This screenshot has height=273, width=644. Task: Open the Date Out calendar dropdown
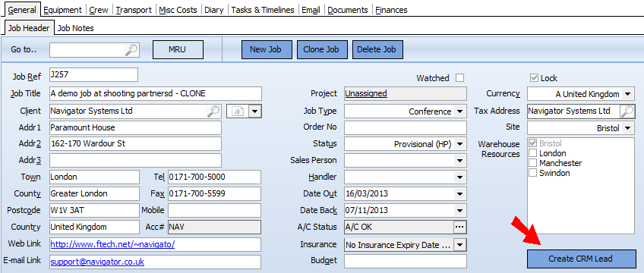(459, 194)
